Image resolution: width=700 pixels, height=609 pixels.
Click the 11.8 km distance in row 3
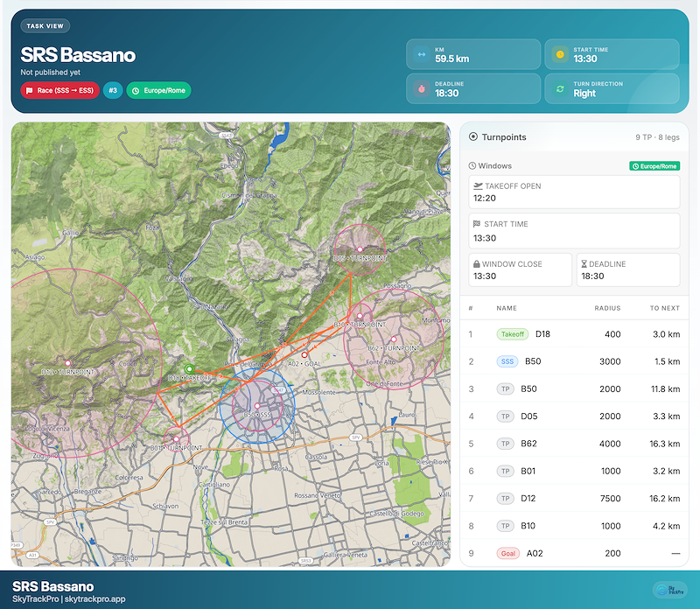point(665,388)
